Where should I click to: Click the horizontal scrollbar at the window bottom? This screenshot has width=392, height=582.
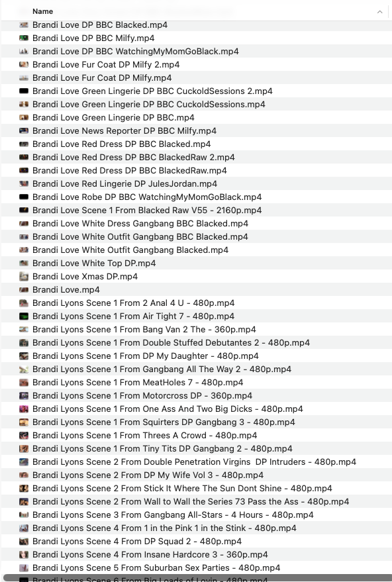[x=196, y=578]
